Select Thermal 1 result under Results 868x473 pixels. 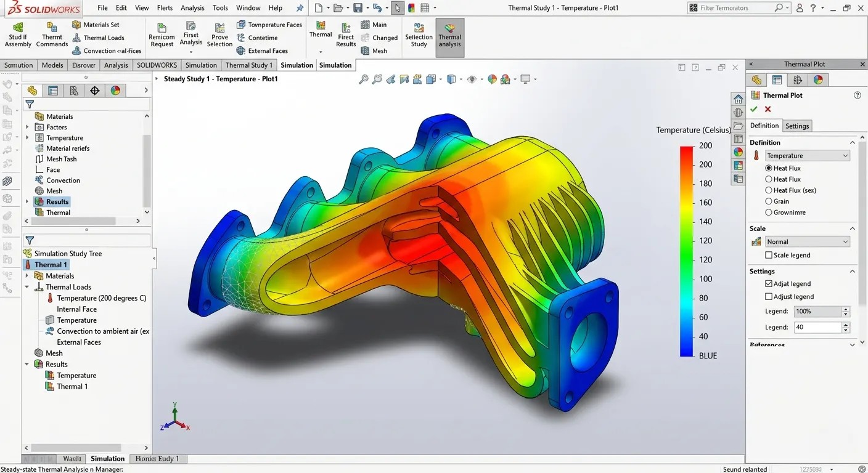coord(67,387)
